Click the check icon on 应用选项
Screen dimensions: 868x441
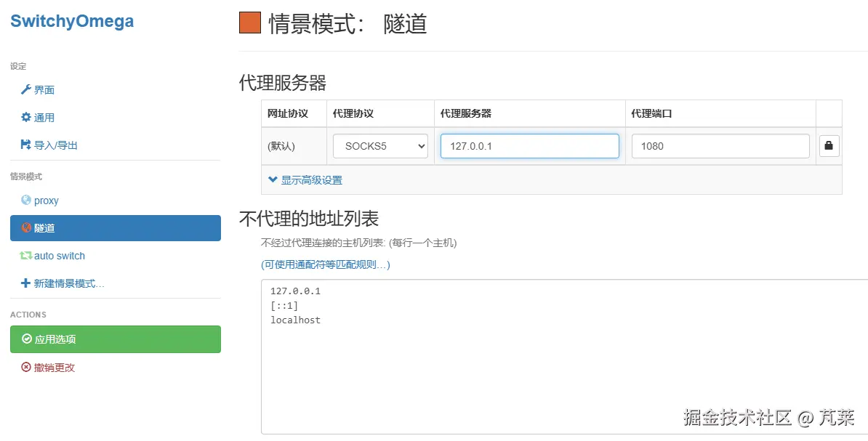(27, 339)
